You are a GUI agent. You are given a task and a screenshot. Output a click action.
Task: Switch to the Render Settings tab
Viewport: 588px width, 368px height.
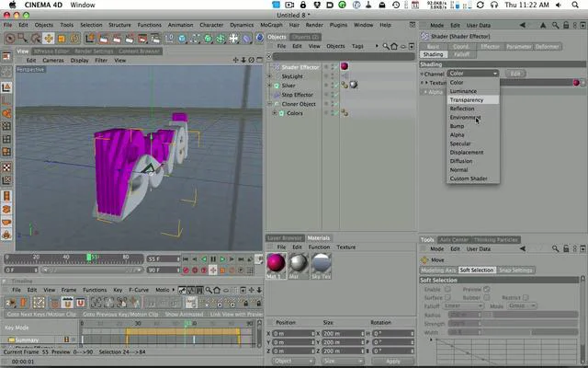coord(93,52)
